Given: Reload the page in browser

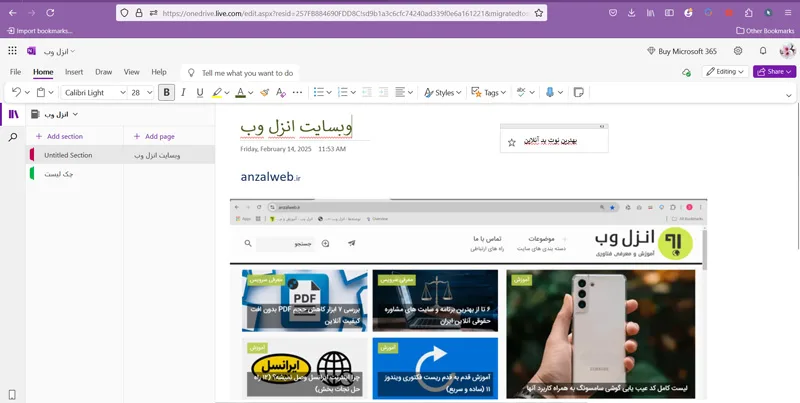Looking at the screenshot, I should [x=50, y=13].
